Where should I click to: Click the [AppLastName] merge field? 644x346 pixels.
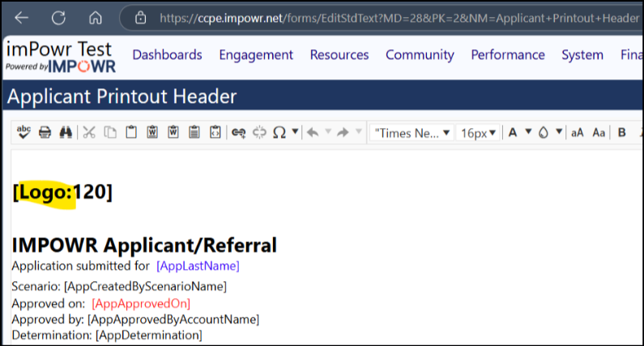(198, 266)
